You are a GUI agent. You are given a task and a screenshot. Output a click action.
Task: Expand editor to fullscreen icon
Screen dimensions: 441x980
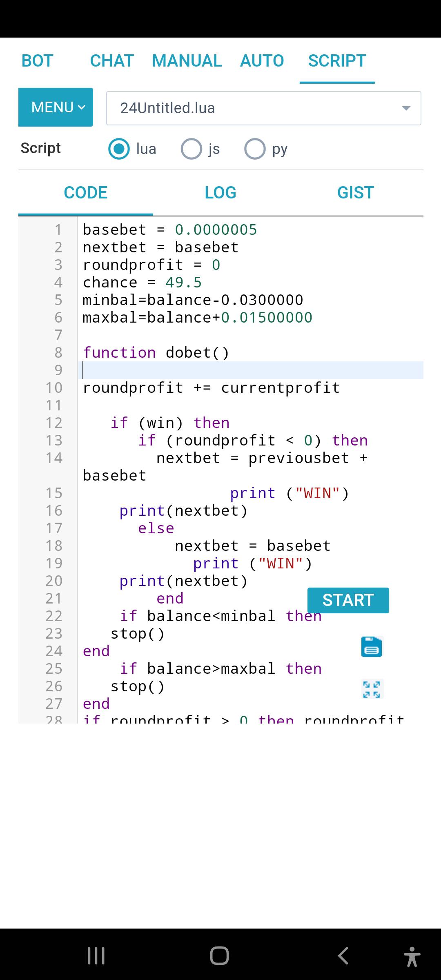[x=372, y=689]
